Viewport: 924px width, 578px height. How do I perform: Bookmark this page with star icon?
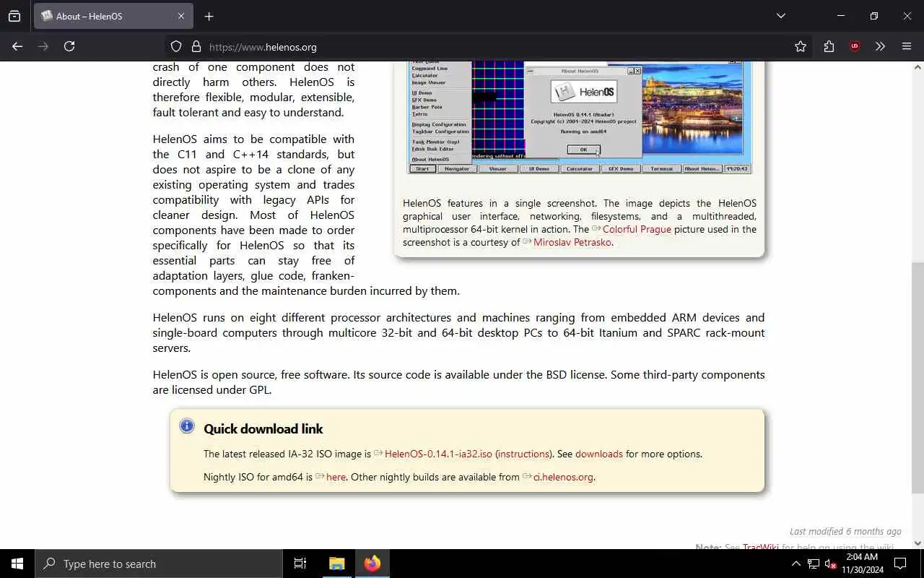801,46
